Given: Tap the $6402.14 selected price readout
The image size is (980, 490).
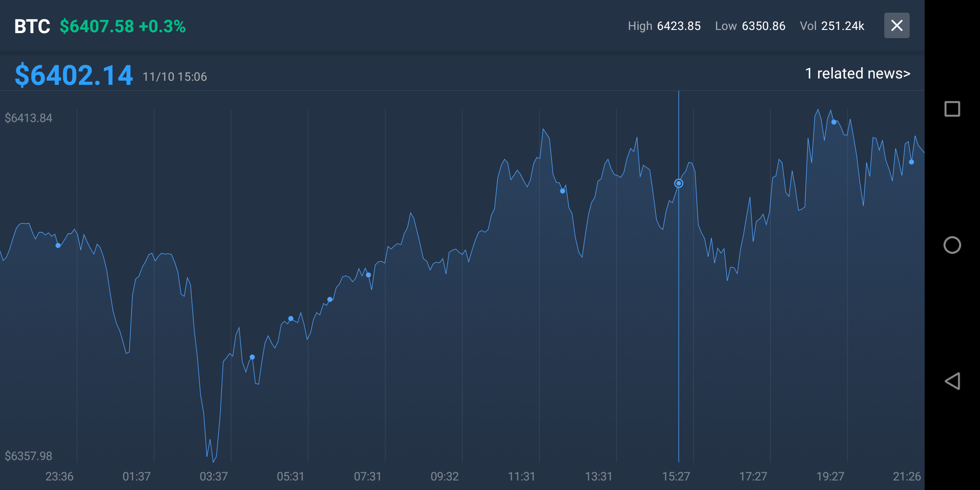Looking at the screenshot, I should (x=74, y=75).
